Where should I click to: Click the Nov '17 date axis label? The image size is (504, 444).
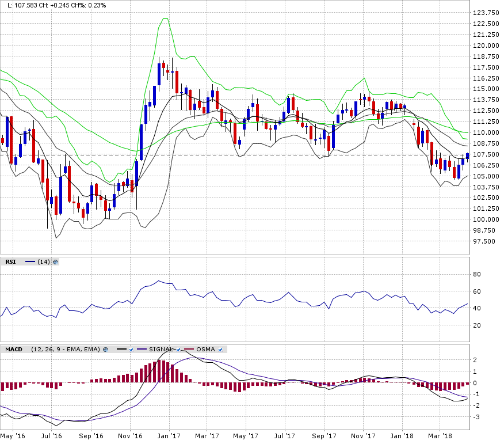tap(363, 437)
